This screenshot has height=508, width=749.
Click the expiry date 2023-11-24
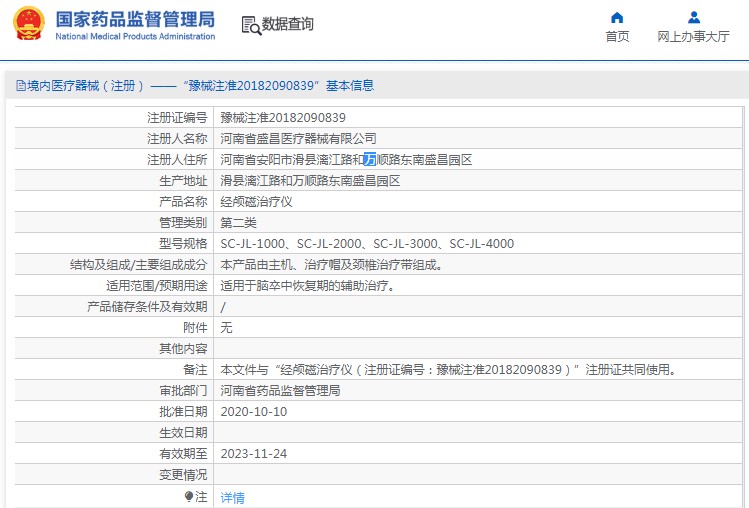(254, 454)
